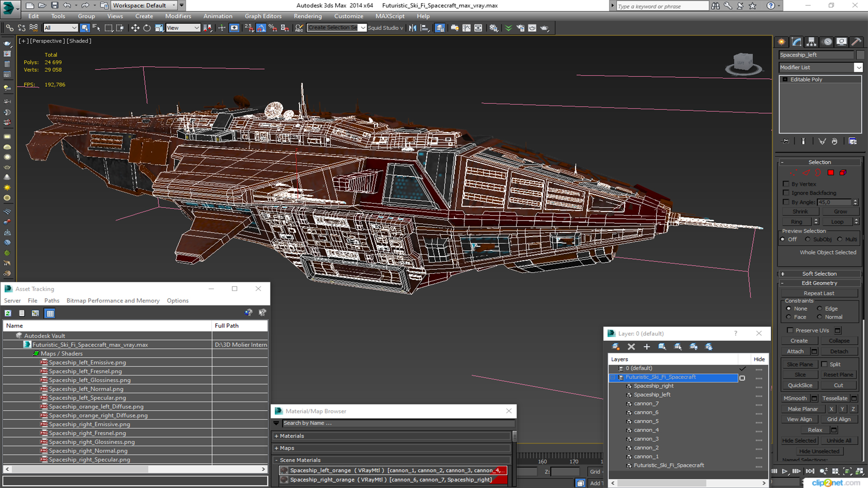
Task: Expand the Editable Poly stack entry
Action: 785,80
